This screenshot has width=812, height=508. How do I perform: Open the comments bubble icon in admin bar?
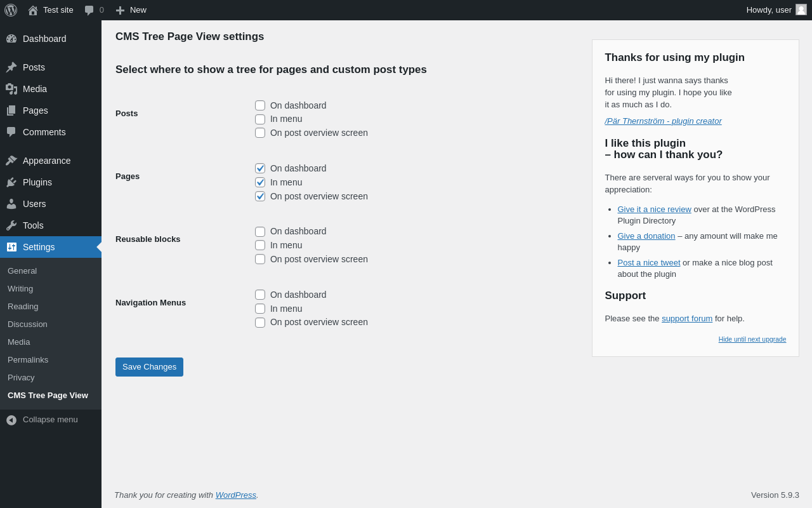(x=89, y=10)
